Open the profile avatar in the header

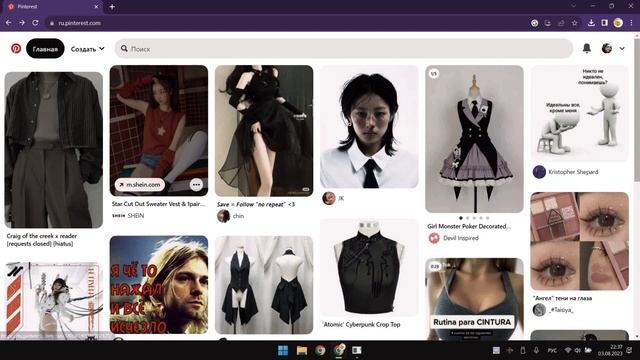pyautogui.click(x=607, y=48)
